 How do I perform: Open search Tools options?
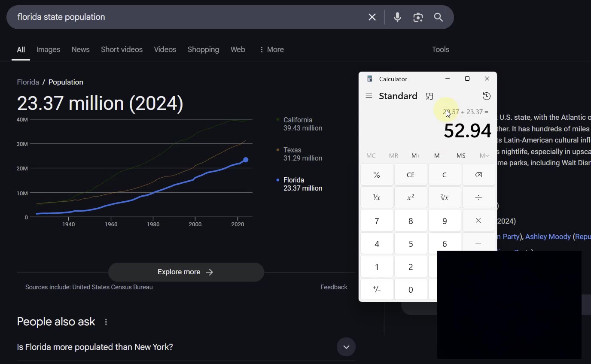pyautogui.click(x=440, y=49)
